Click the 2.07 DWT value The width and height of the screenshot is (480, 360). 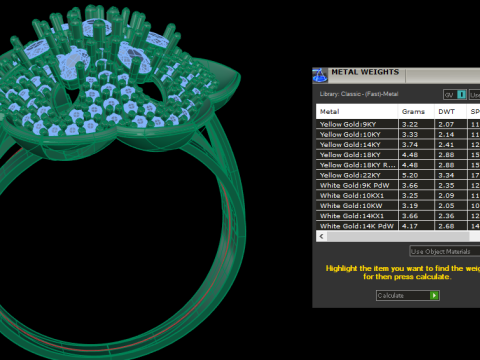(446, 124)
